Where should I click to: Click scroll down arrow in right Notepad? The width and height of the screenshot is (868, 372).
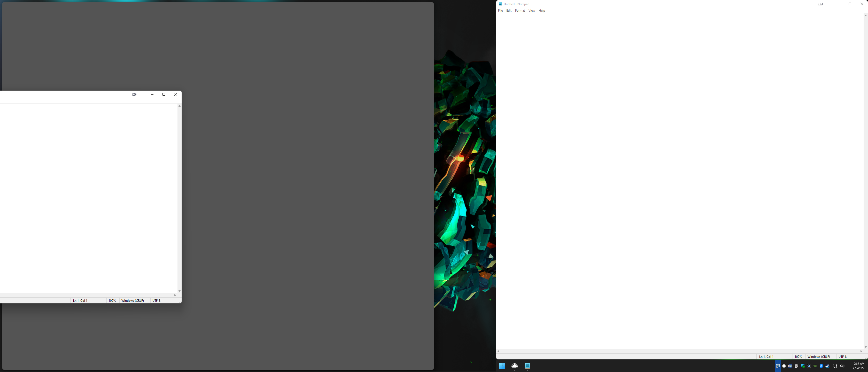pyautogui.click(x=865, y=347)
